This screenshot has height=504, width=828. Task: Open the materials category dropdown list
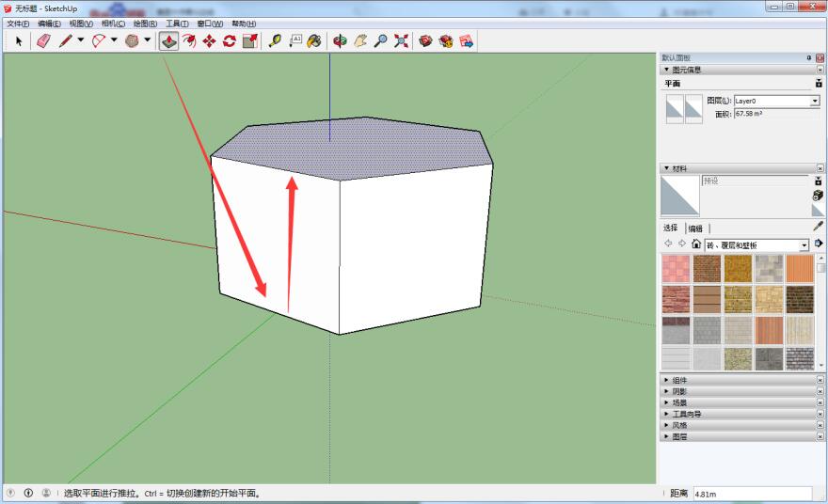click(804, 244)
